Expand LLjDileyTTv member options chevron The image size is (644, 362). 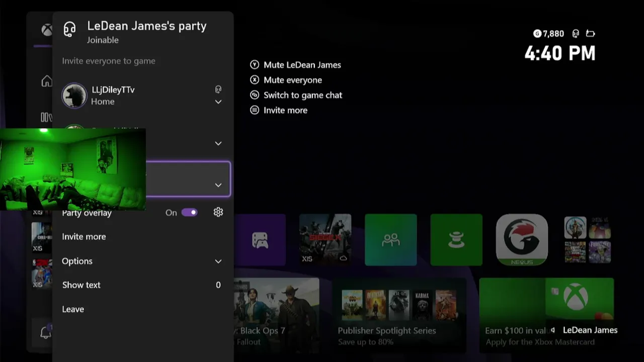click(x=218, y=102)
